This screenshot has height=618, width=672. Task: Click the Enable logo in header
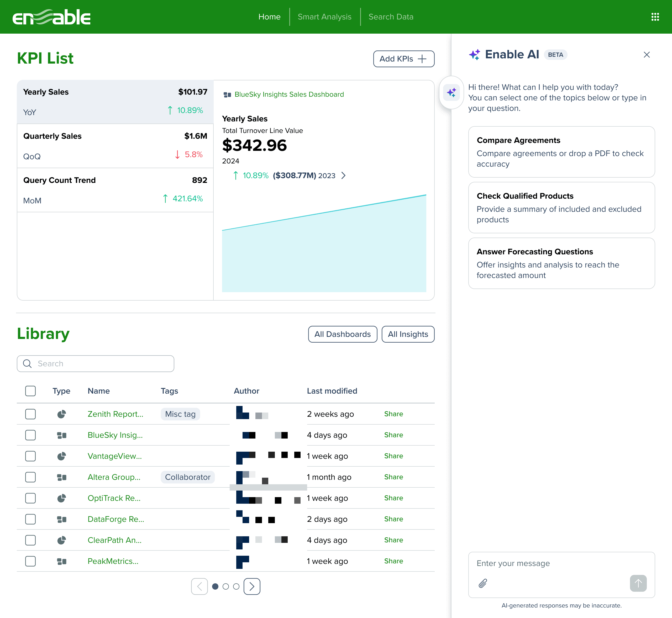pos(51,17)
